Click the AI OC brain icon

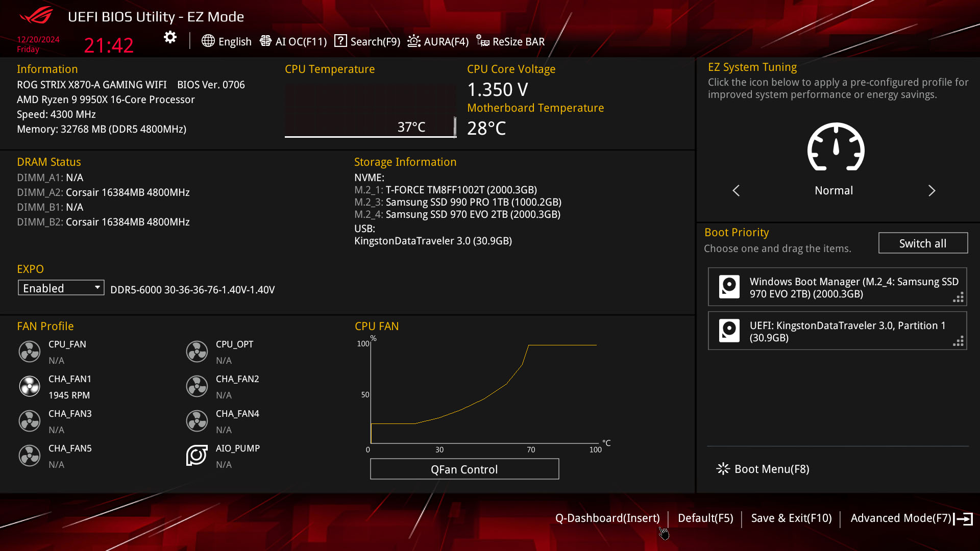point(265,41)
